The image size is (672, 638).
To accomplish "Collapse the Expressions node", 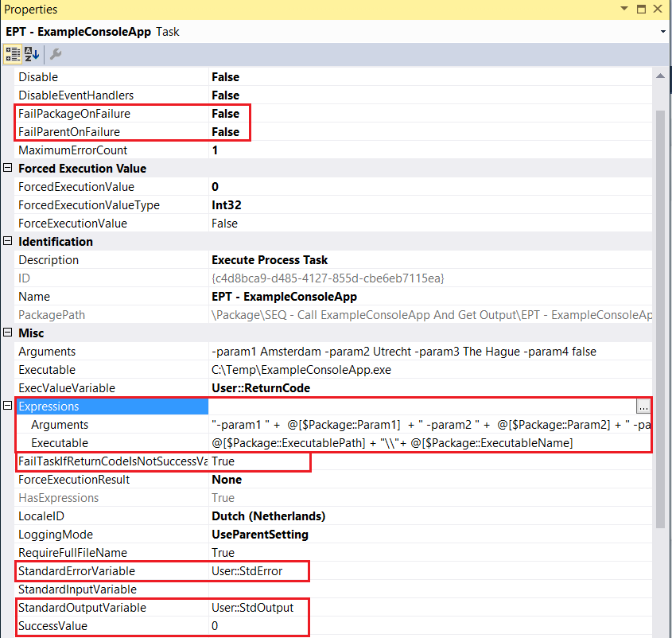I will tap(7, 406).
